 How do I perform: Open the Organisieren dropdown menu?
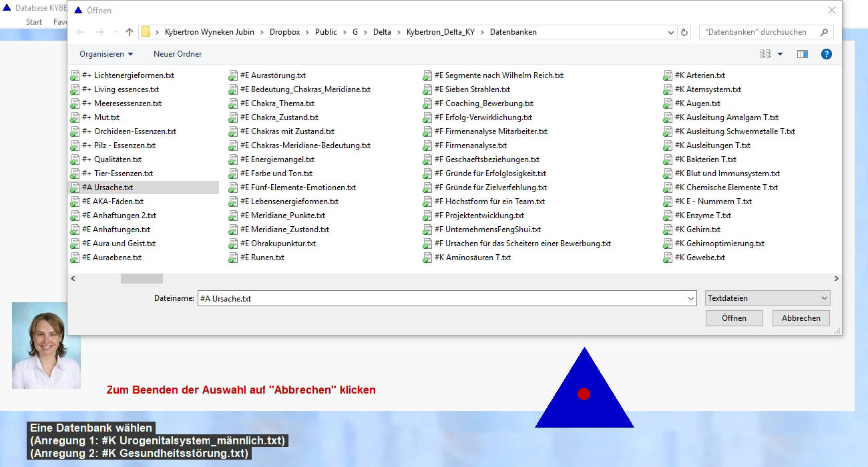[106, 54]
